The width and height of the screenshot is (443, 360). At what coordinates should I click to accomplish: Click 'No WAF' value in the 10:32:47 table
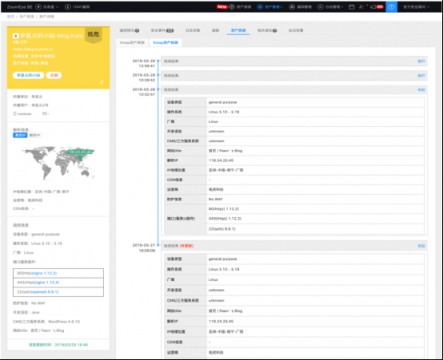(215, 199)
